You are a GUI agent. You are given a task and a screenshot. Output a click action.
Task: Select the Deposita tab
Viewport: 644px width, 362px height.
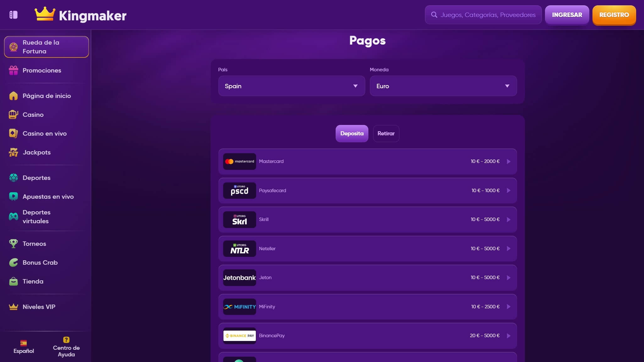352,133
